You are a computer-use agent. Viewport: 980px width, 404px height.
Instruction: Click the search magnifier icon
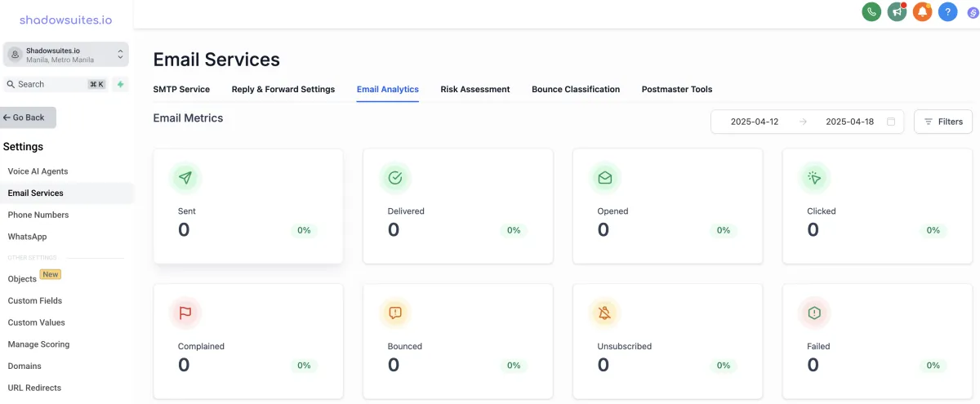tap(11, 84)
